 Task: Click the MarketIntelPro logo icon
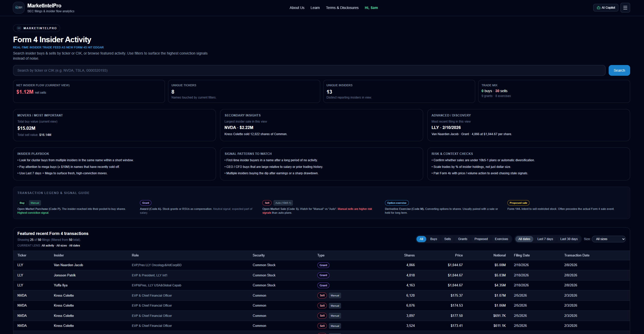point(19,8)
